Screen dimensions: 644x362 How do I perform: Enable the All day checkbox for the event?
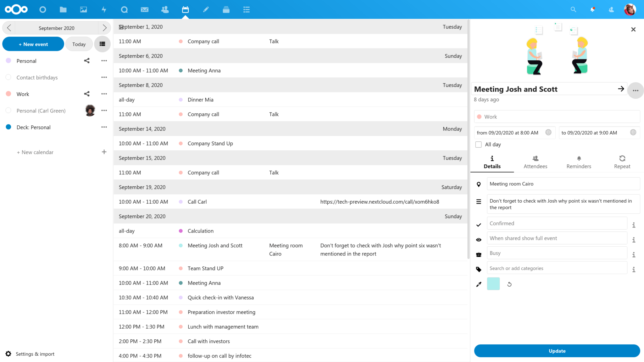478,144
